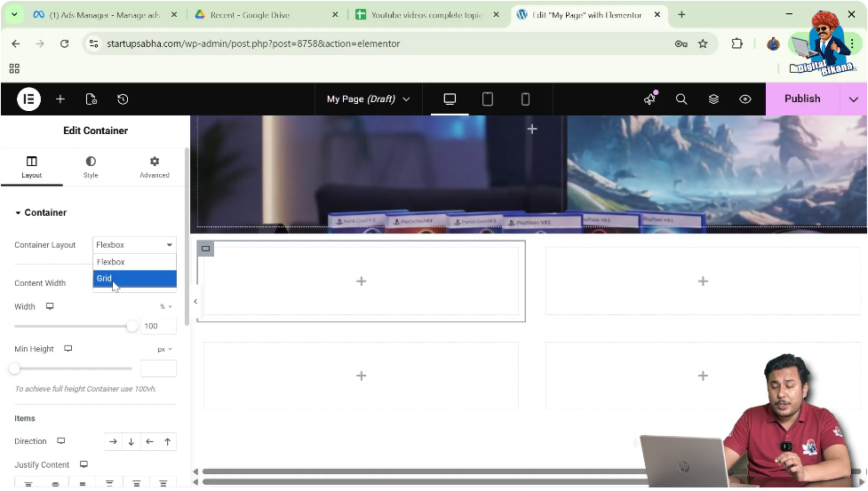Viewport: 868px width, 491px height.
Task: Open Add Element plus panel in top bar
Action: [60, 99]
